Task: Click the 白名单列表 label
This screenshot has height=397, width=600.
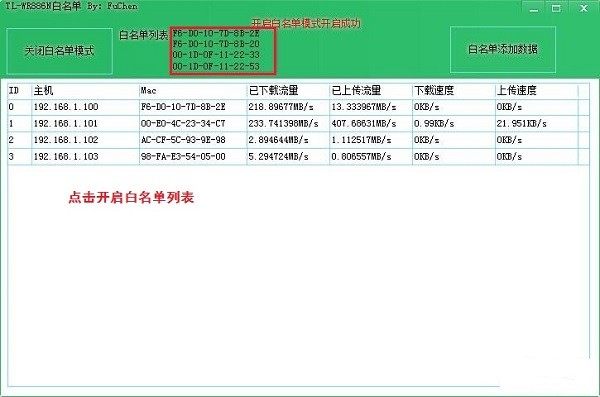Action: tap(143, 35)
